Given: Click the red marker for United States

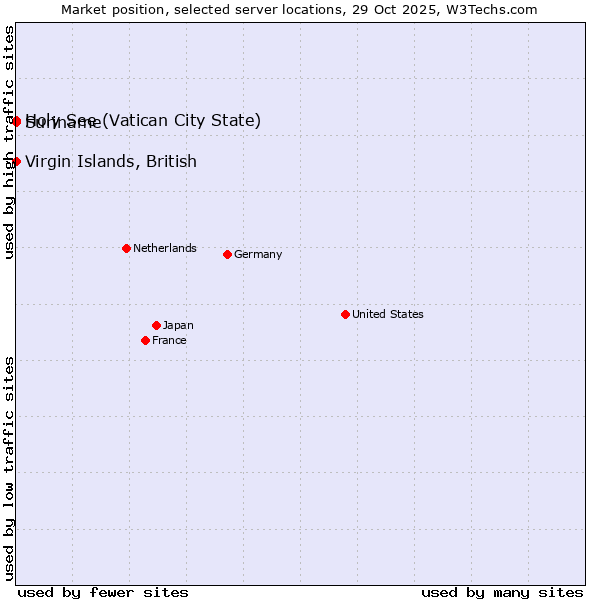Looking at the screenshot, I should coord(345,314).
